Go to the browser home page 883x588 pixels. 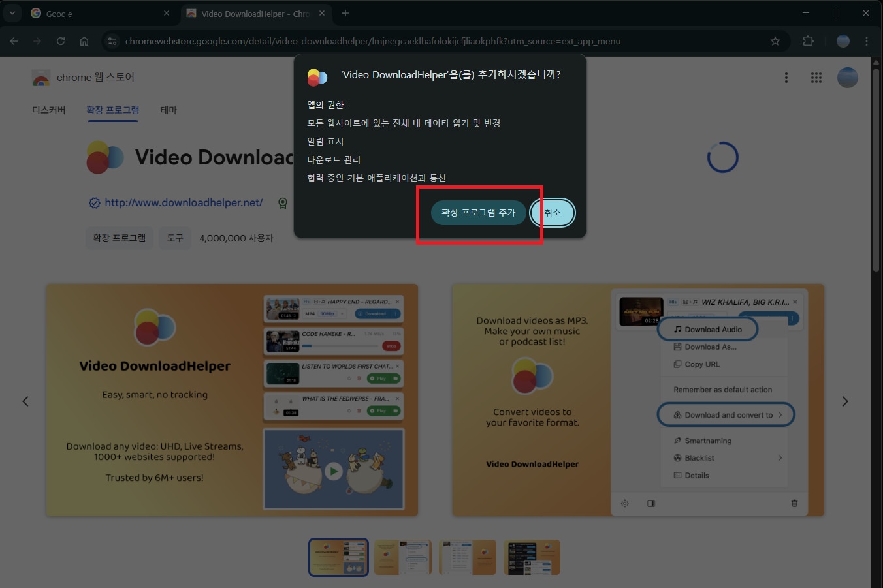tap(84, 41)
